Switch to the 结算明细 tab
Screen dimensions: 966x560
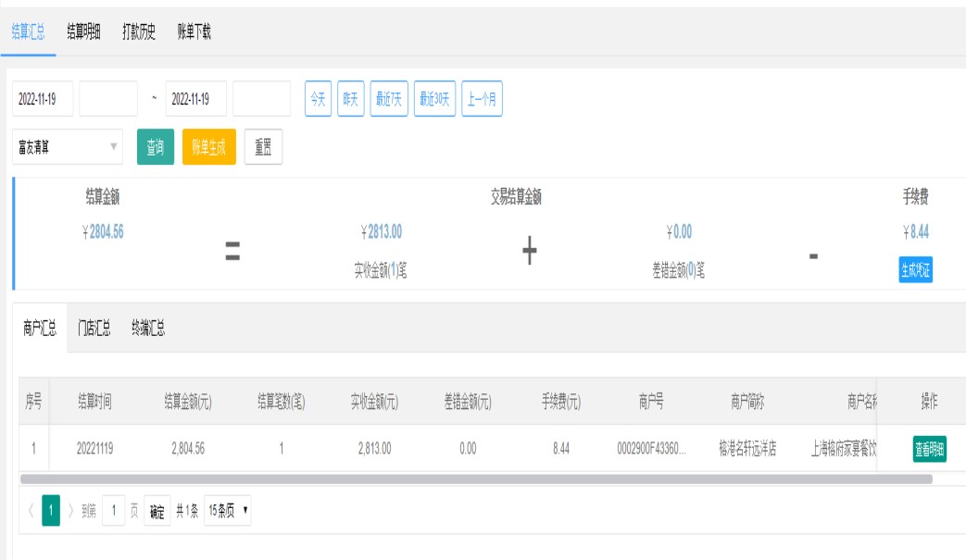(x=83, y=31)
